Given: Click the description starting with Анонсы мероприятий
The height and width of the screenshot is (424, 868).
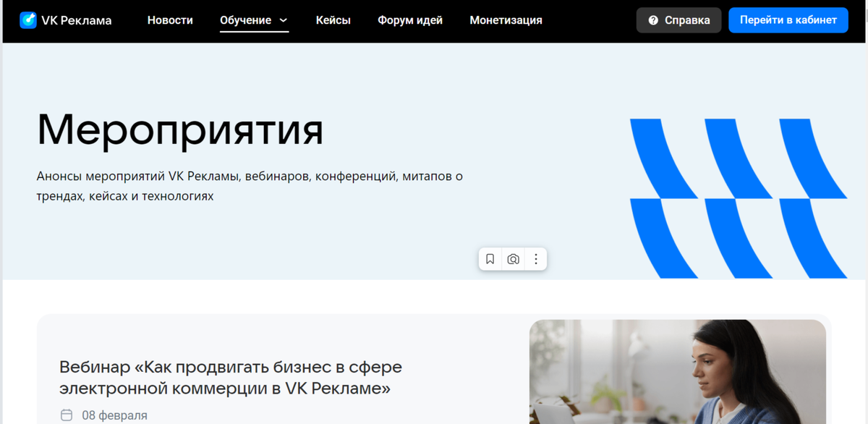Looking at the screenshot, I should point(250,186).
